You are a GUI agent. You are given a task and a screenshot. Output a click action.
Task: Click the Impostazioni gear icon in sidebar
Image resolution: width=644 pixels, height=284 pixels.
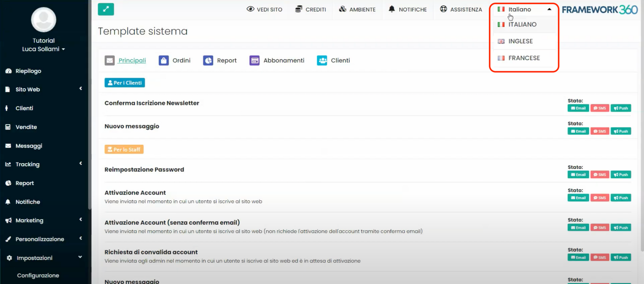[x=9, y=258]
